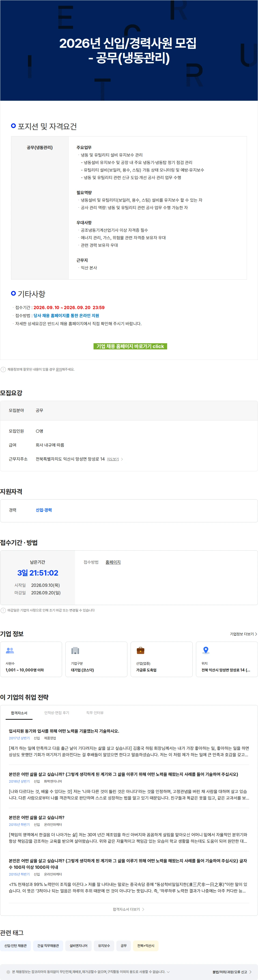Click the employee count people icon
Screen dimensions: 258x980
(10, 650)
